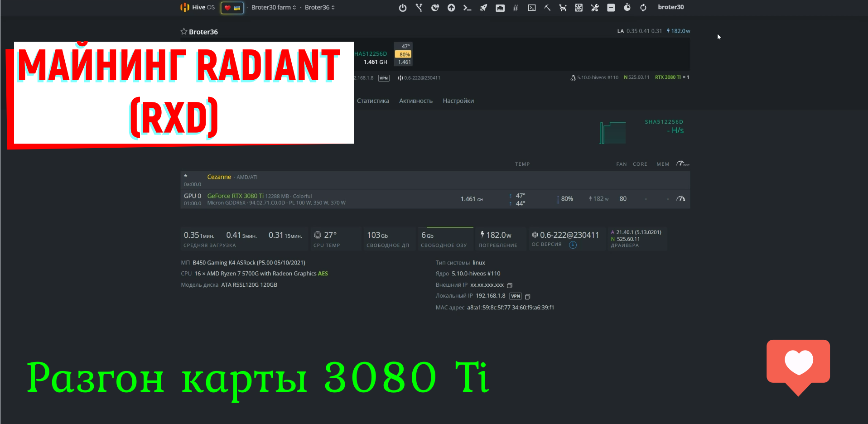Favorite the Broter36 rig with the star
Viewport: 868px width, 424px height.
pos(184,32)
